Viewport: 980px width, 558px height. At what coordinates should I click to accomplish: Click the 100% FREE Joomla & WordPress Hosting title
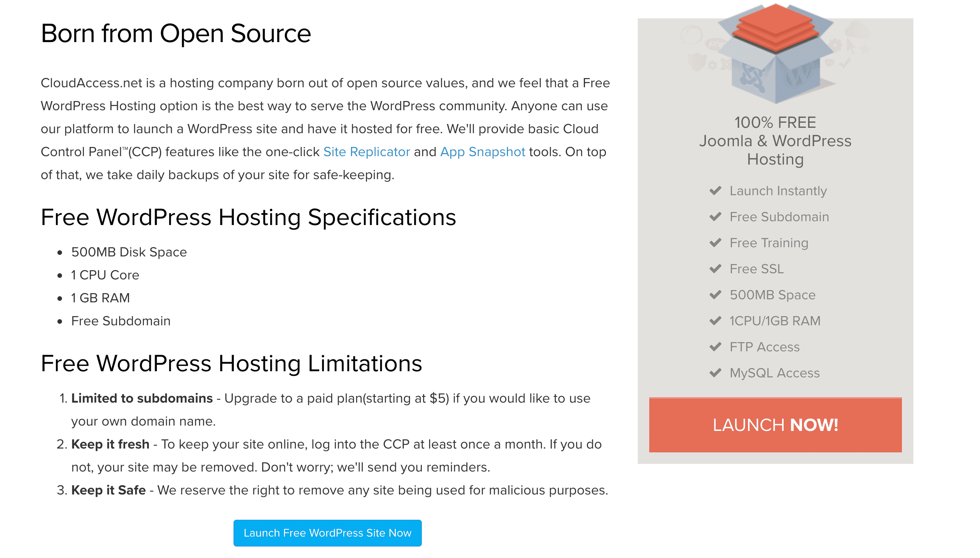775,141
